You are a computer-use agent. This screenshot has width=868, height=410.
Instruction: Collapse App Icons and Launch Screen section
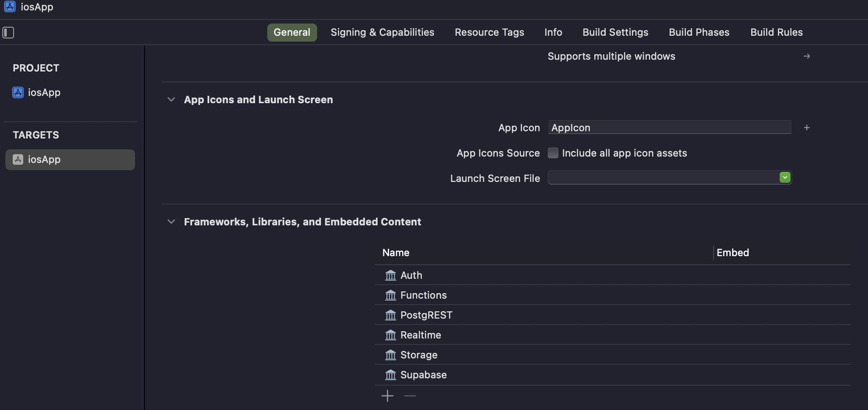click(171, 100)
